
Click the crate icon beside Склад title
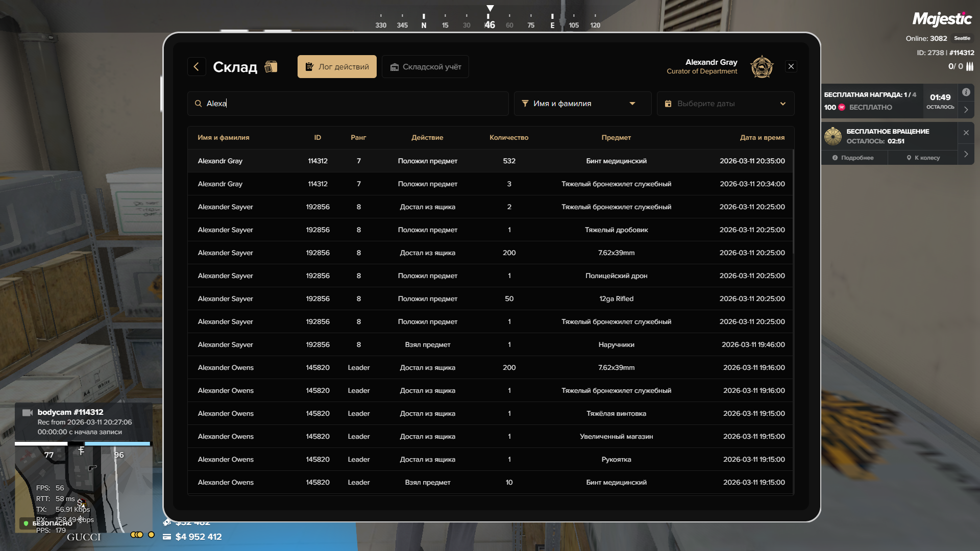click(x=271, y=67)
